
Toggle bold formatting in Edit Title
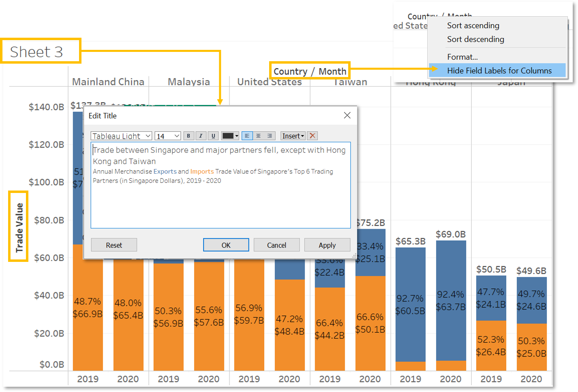(188, 136)
